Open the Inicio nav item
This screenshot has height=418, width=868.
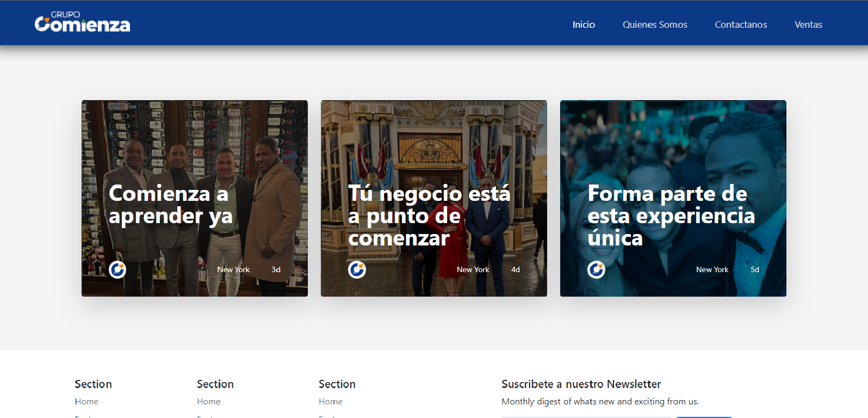point(584,24)
